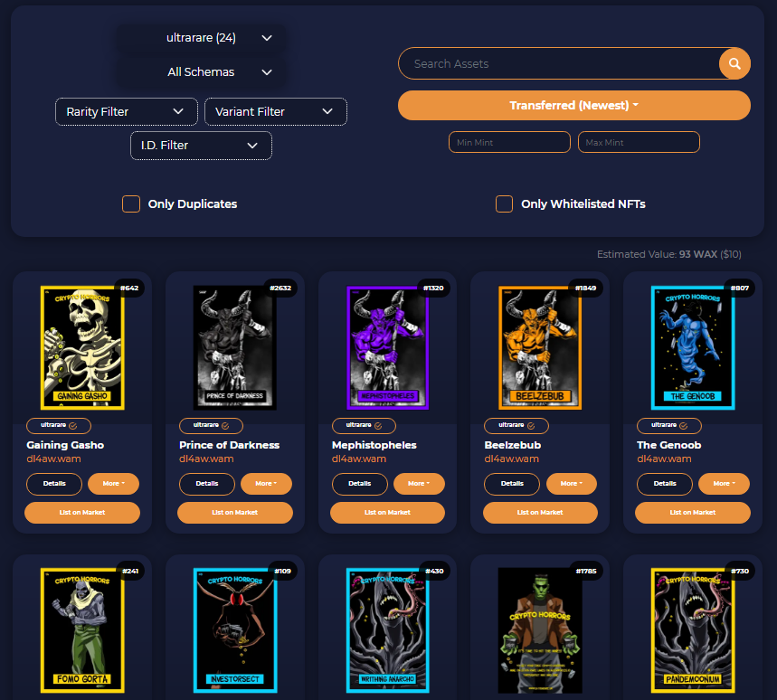This screenshot has width=777, height=700.
Task: Click the ultrarare collection badge on Mephistopheles
Action: pyautogui.click(x=364, y=426)
